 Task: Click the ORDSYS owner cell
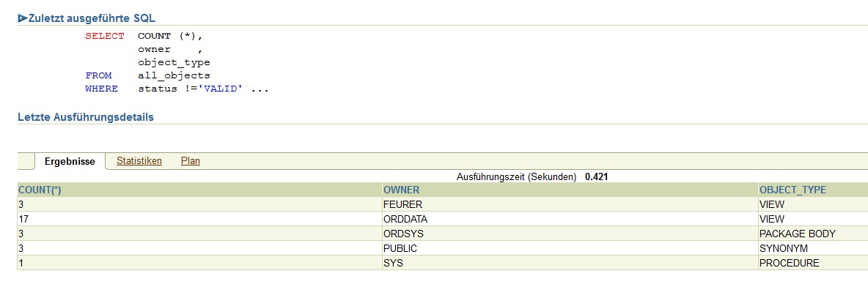coord(403,234)
